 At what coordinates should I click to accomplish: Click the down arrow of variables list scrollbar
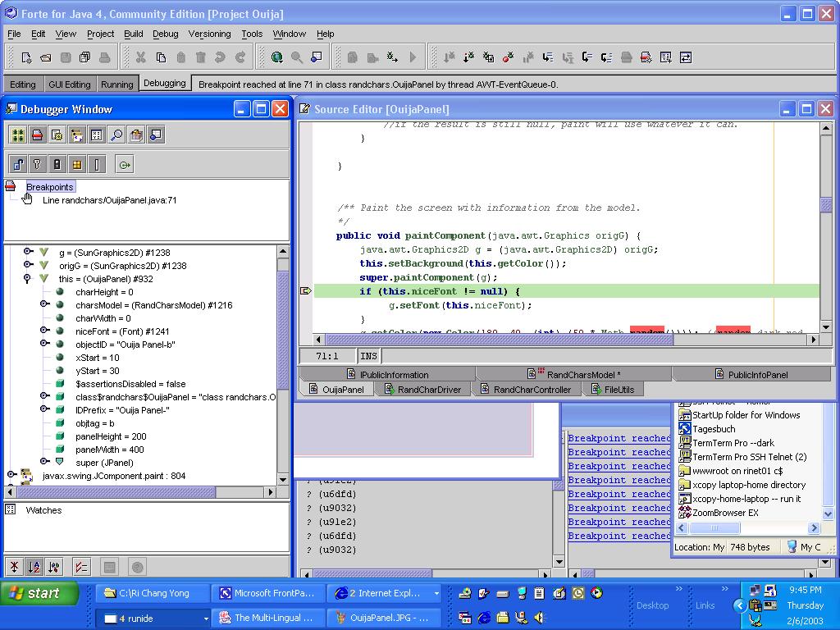tap(283, 479)
